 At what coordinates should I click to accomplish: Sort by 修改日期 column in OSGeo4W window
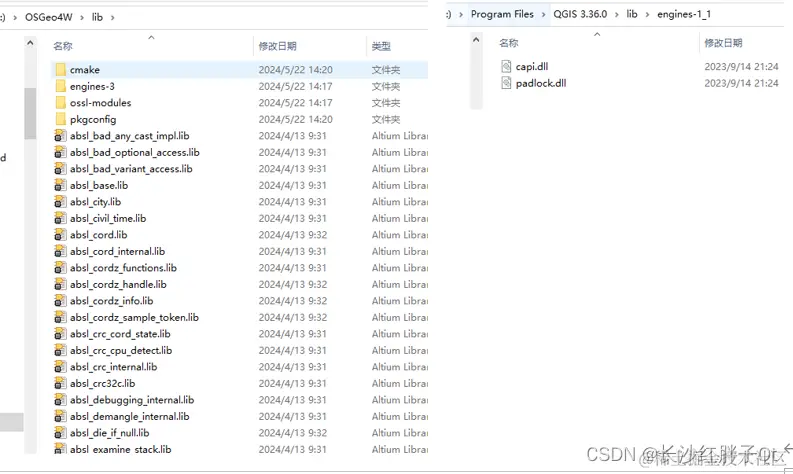(277, 46)
